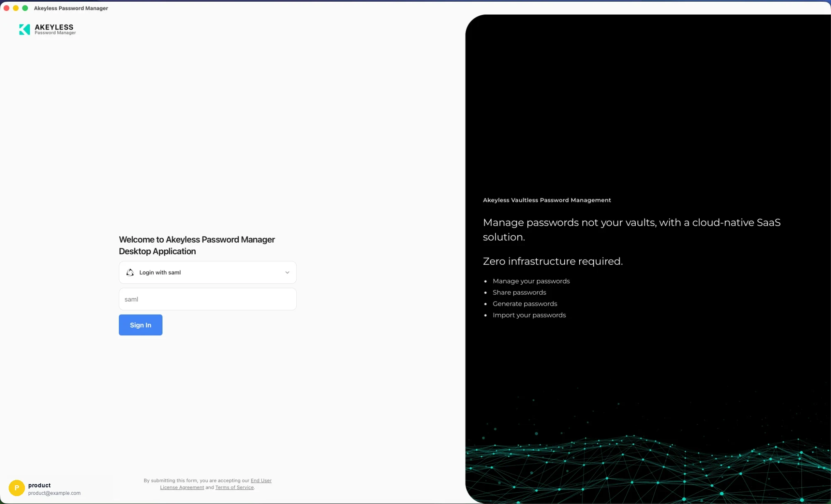Image resolution: width=831 pixels, height=504 pixels.
Task: Click the "Welcome to Akeyless Password Manager" heading
Action: pyautogui.click(x=197, y=240)
